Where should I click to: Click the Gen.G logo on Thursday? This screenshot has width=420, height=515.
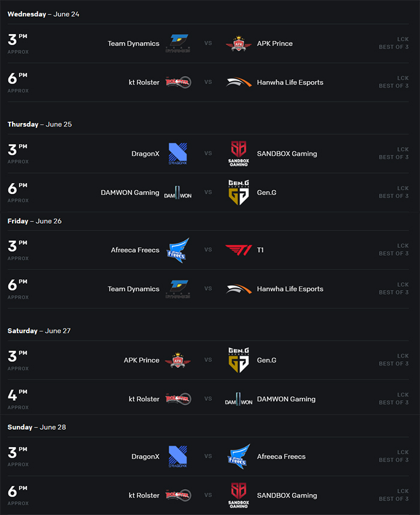pos(239,192)
